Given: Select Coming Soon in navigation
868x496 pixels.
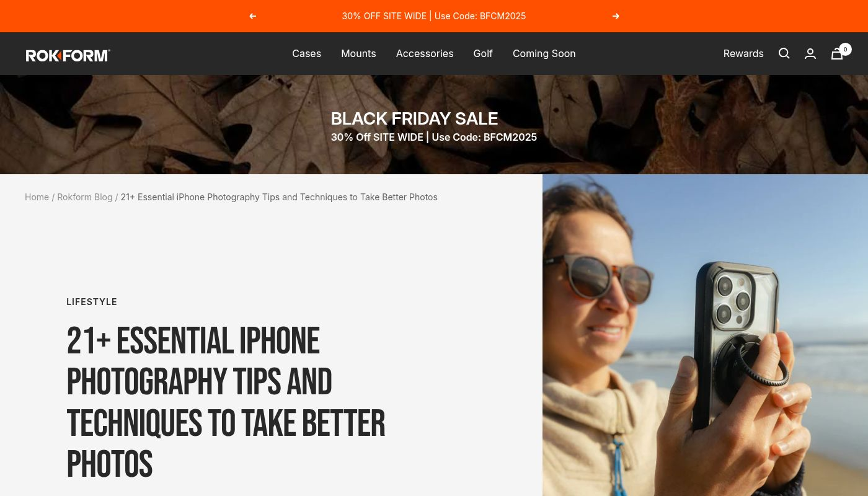Looking at the screenshot, I should 544,53.
